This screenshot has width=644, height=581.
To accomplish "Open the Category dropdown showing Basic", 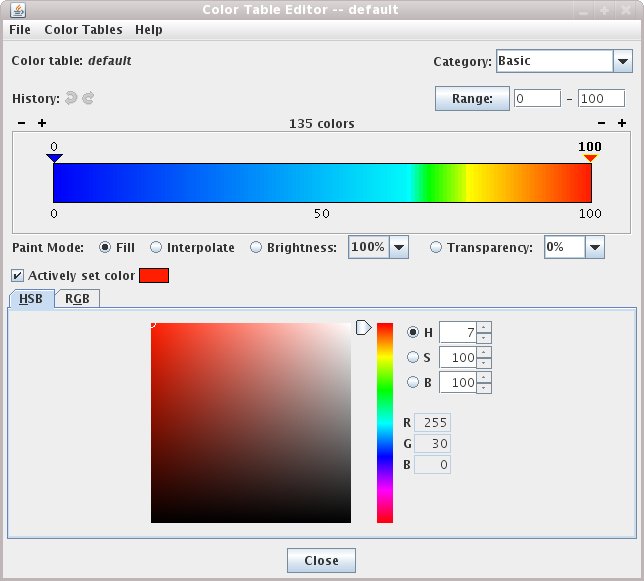I will 620,61.
